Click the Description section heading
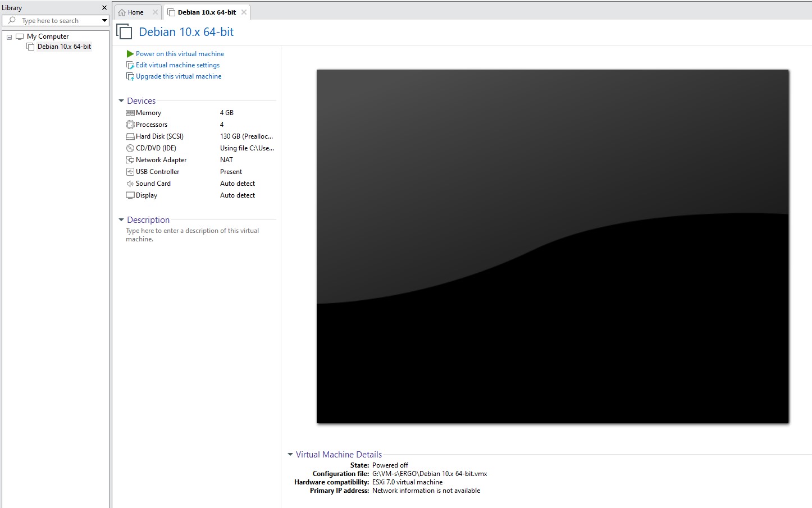Image resolution: width=812 pixels, height=508 pixels. [x=148, y=220]
